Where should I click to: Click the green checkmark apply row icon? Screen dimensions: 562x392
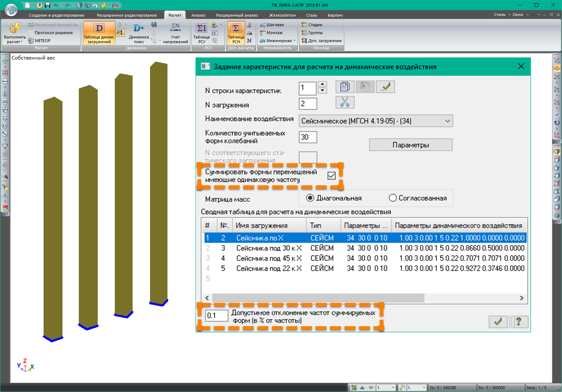pos(385,87)
